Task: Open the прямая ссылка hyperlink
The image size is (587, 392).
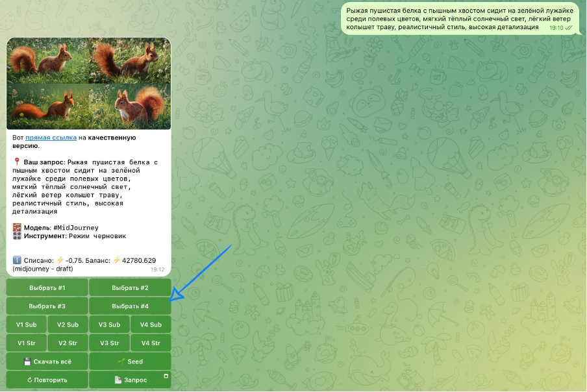Action: point(51,138)
